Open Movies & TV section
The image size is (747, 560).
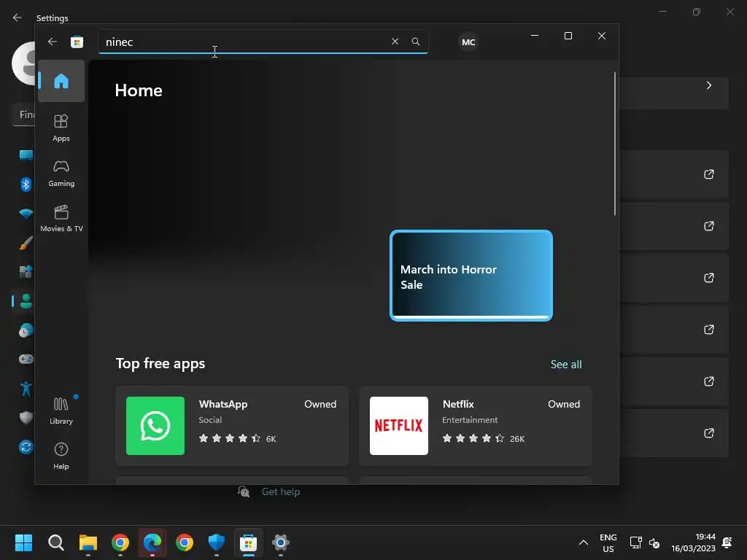click(61, 218)
